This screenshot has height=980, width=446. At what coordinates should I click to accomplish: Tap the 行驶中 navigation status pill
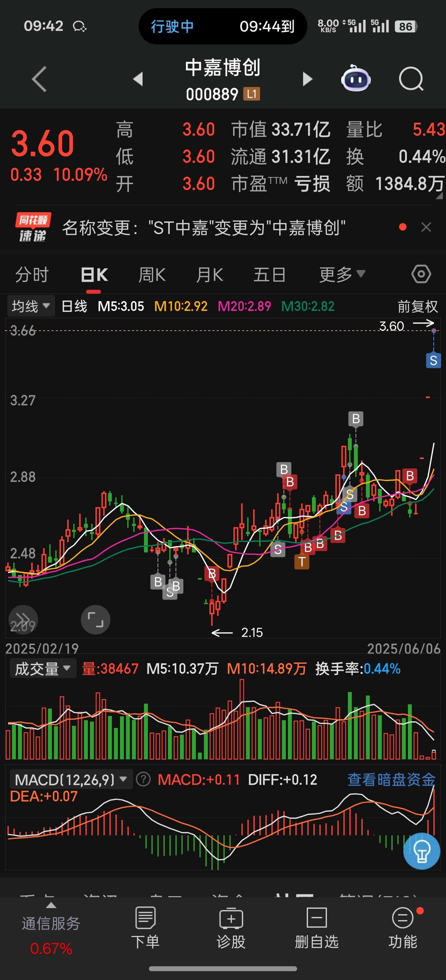click(223, 26)
